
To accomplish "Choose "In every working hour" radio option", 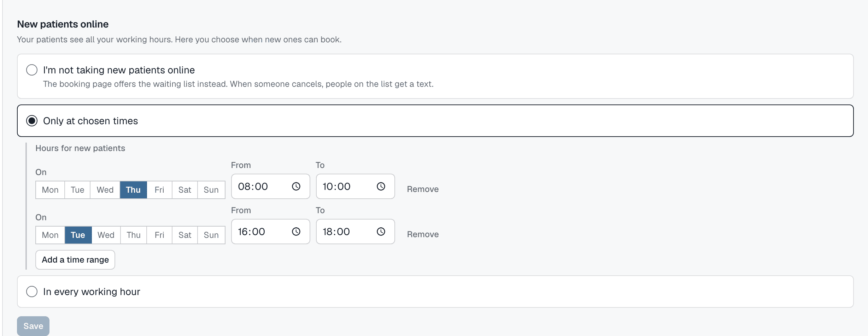I will (32, 292).
